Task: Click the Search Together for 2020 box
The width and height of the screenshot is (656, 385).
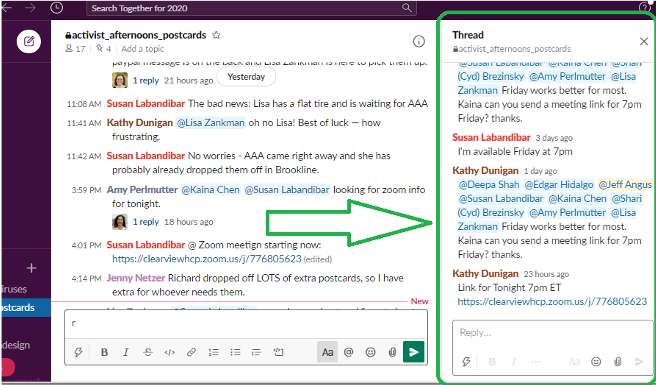Action: click(251, 8)
